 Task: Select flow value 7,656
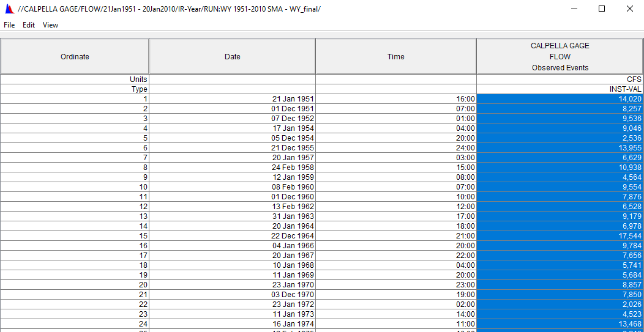[x=560, y=255]
